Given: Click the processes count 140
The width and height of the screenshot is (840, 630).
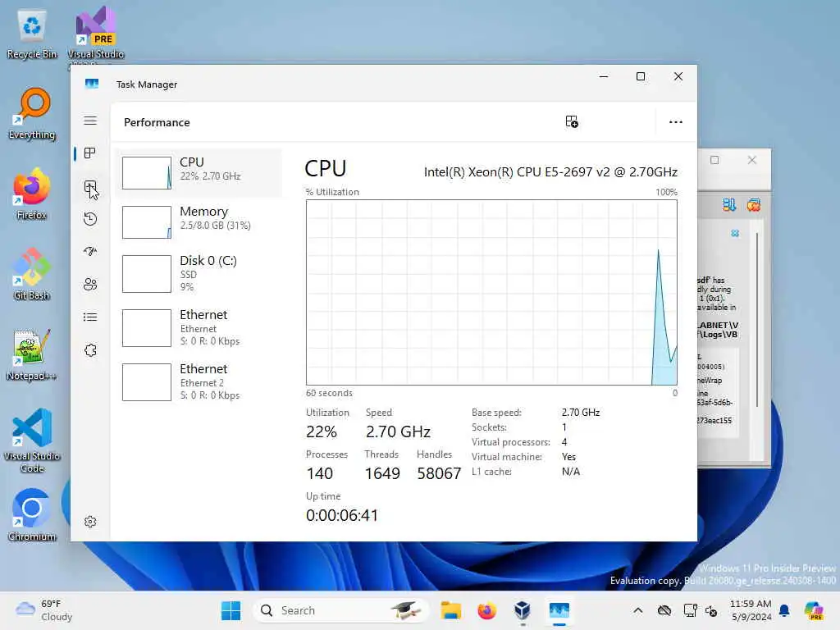Looking at the screenshot, I should point(319,473).
